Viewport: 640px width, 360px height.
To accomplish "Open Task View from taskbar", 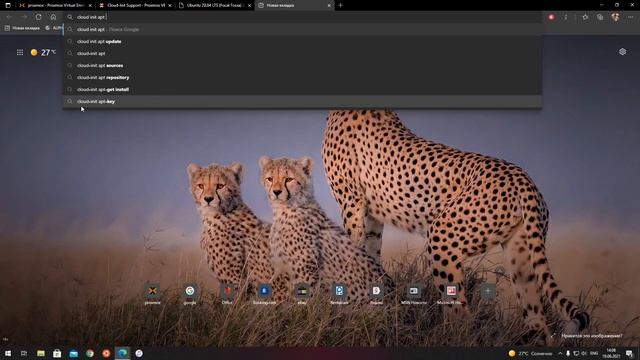I will pos(24,353).
